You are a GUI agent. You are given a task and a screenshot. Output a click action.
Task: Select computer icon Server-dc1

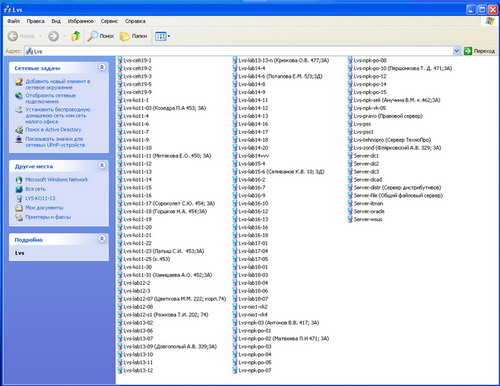coord(350,155)
